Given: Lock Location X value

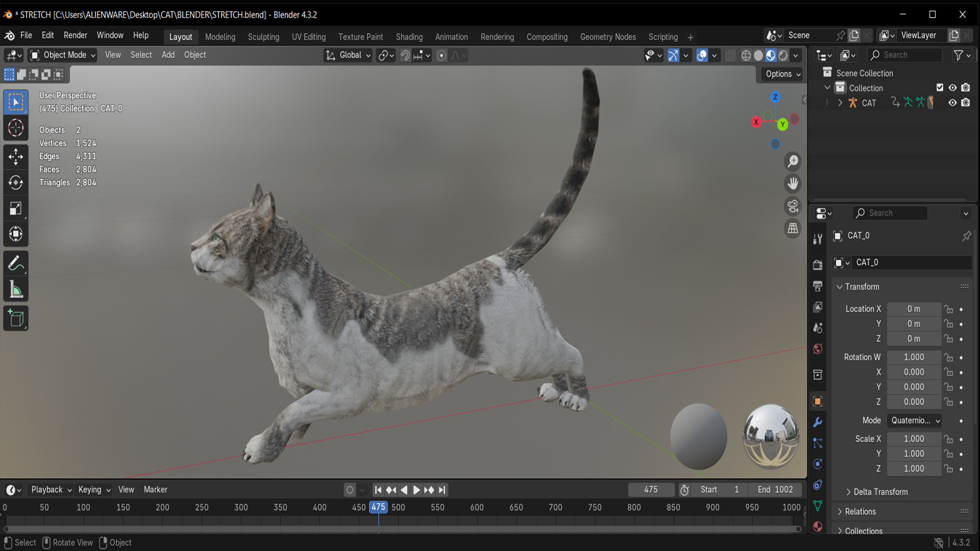Looking at the screenshot, I should coord(949,309).
